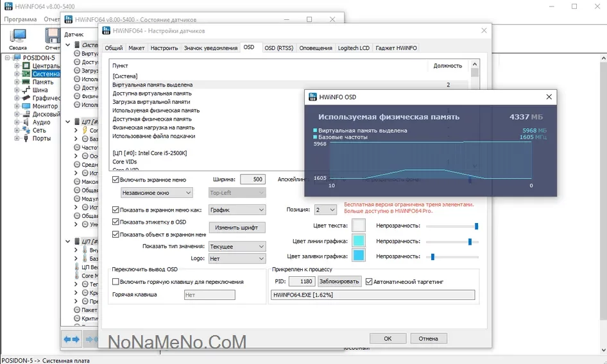Switch to the OSD (RTSS) tab
The height and width of the screenshot is (364, 607).
(278, 48)
